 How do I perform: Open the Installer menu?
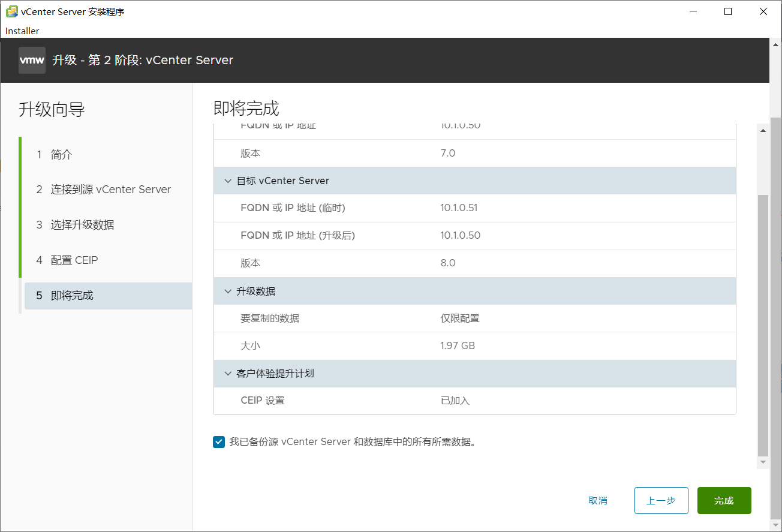point(22,31)
